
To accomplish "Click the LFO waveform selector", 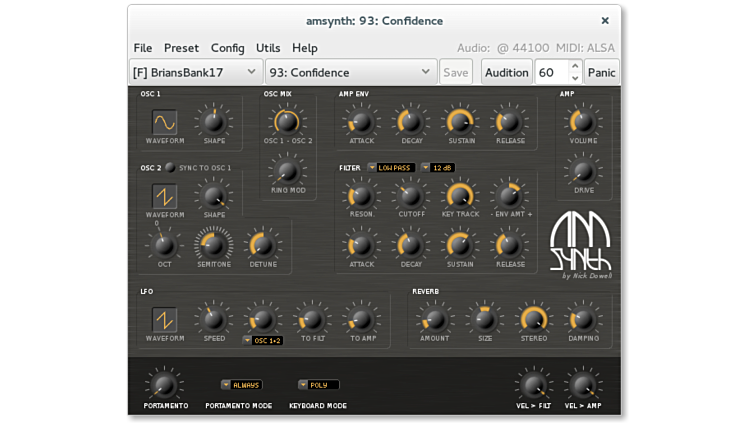I will pos(164,320).
